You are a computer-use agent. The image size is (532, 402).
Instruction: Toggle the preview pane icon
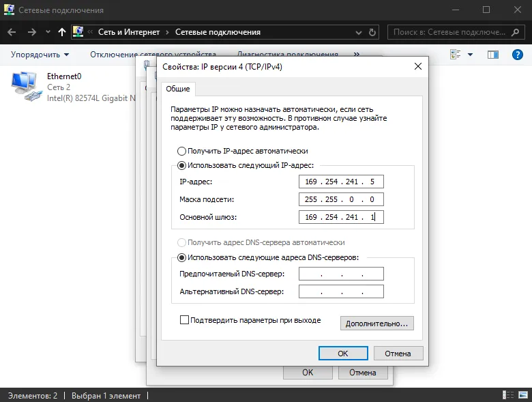[493, 55]
